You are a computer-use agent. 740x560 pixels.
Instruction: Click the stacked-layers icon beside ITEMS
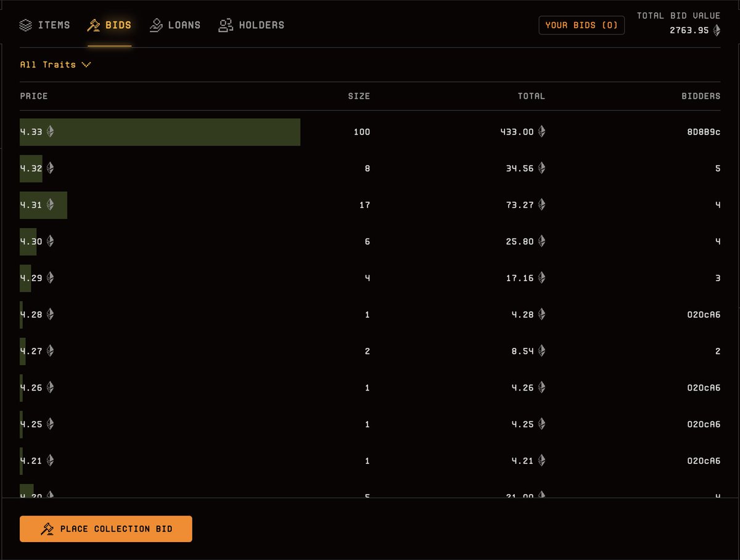tap(25, 25)
